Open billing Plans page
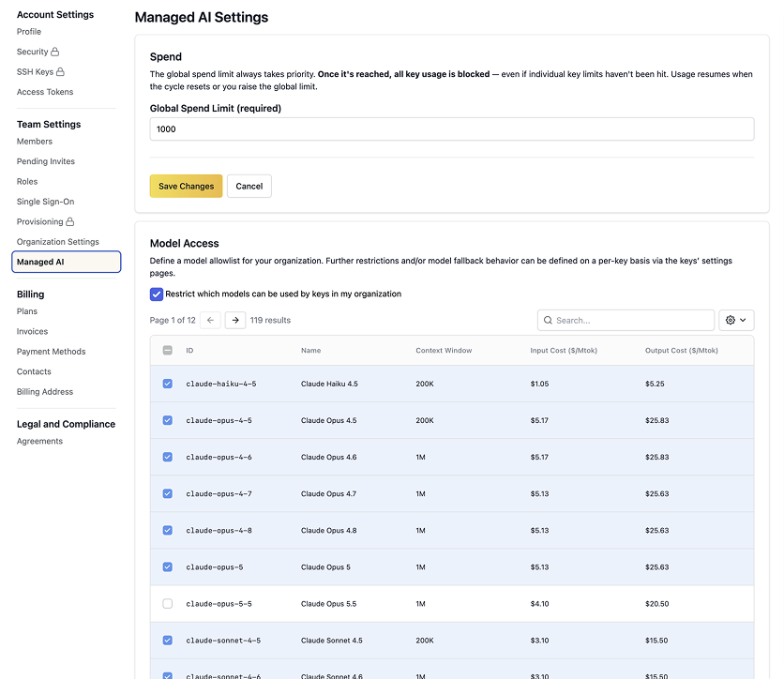The image size is (784, 679). pyautogui.click(x=27, y=311)
